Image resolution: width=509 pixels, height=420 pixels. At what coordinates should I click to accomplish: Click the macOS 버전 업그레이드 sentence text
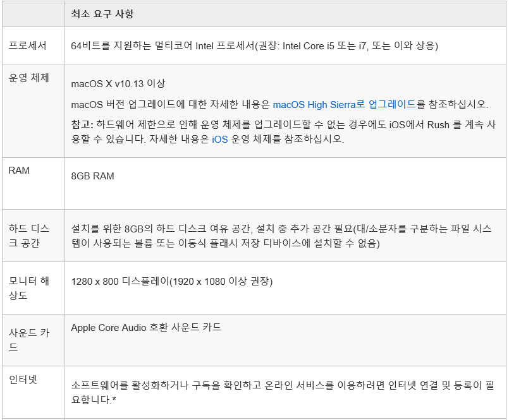point(279,104)
